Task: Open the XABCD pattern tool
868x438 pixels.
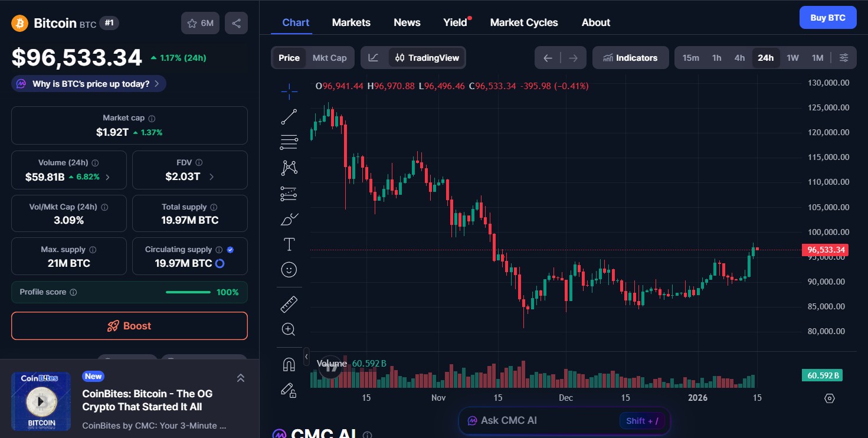Action: tap(289, 167)
